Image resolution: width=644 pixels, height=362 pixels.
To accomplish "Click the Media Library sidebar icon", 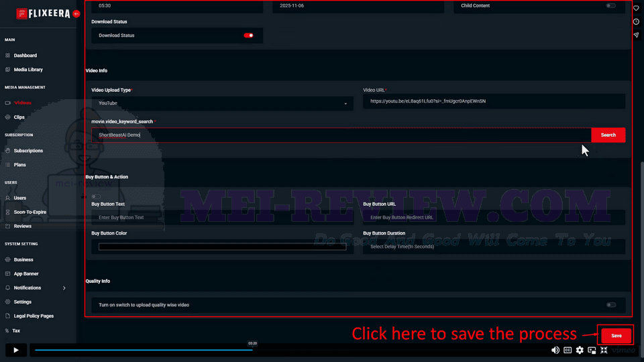I will click(x=7, y=69).
